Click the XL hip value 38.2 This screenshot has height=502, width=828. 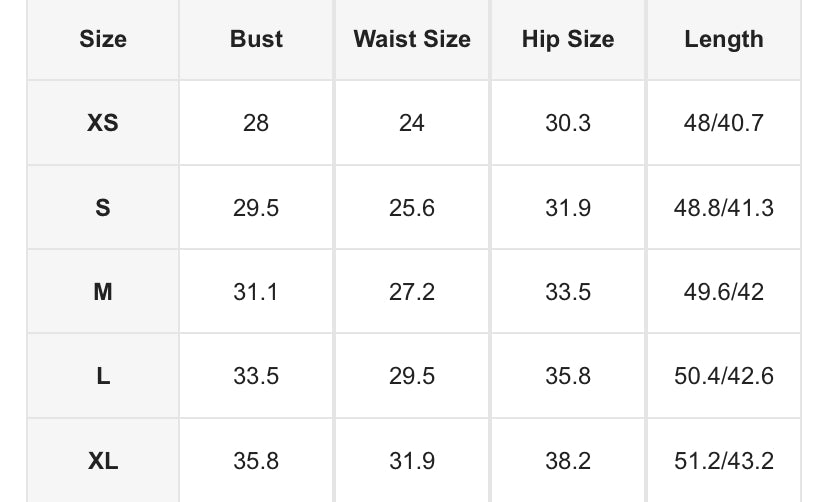[568, 461]
